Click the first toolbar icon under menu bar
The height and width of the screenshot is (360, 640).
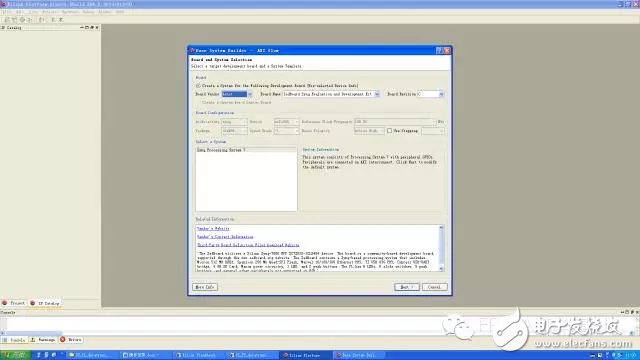point(7,20)
